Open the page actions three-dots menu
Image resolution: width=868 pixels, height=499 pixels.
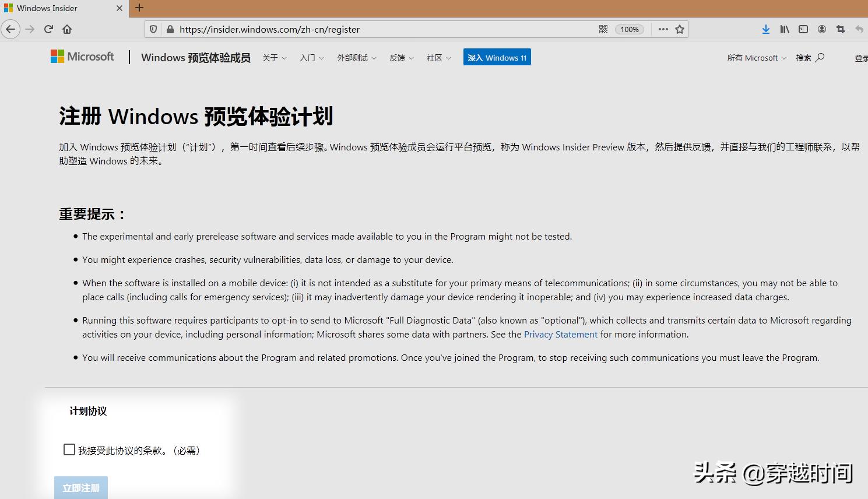(x=663, y=29)
